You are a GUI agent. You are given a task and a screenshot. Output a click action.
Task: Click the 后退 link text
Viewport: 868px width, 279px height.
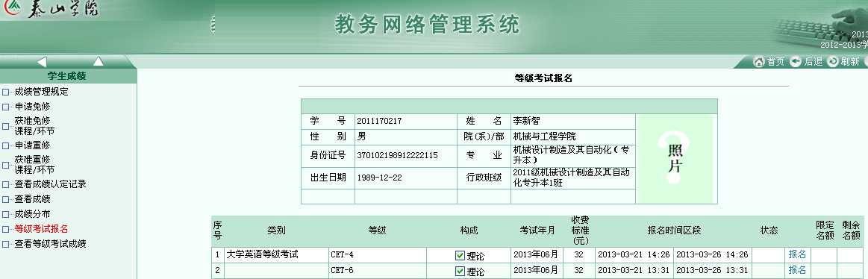814,62
